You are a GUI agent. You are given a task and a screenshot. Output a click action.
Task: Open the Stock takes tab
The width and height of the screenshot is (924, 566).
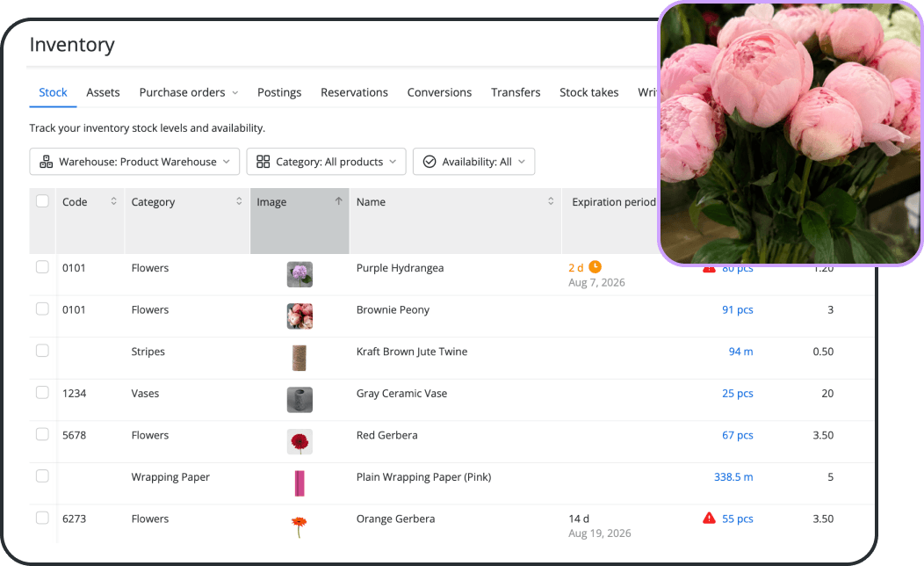[589, 92]
